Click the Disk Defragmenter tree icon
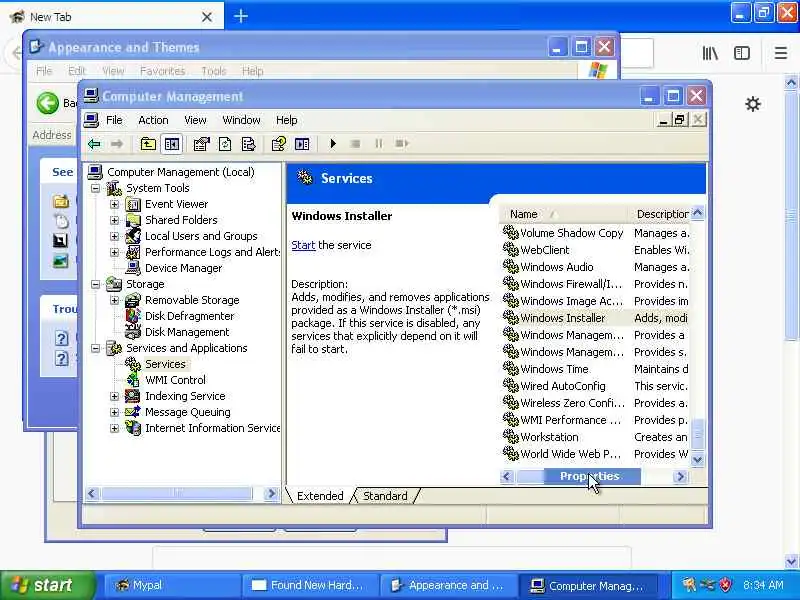The height and width of the screenshot is (600, 800). (x=133, y=316)
